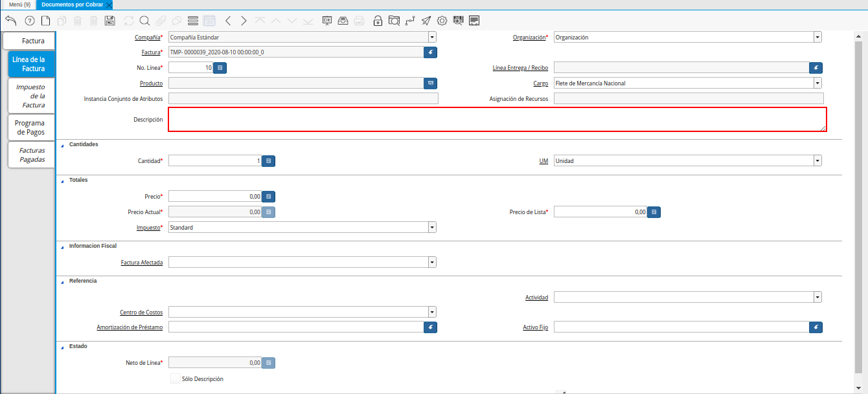
Task: Click the Activo Fijo label link
Action: (536, 328)
